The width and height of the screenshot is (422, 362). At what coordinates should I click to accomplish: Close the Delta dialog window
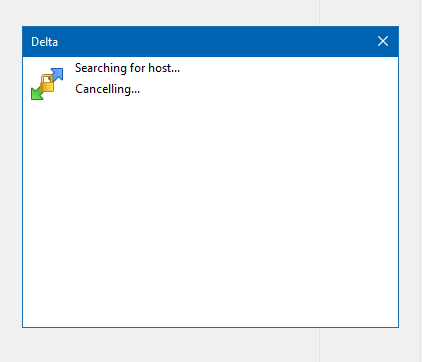tap(383, 41)
